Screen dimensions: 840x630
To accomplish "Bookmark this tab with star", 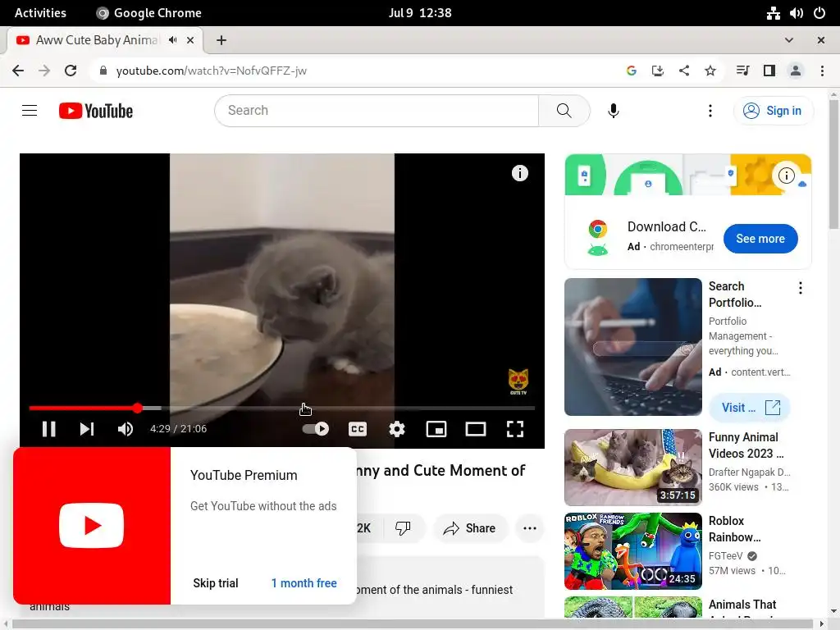I will tap(710, 71).
